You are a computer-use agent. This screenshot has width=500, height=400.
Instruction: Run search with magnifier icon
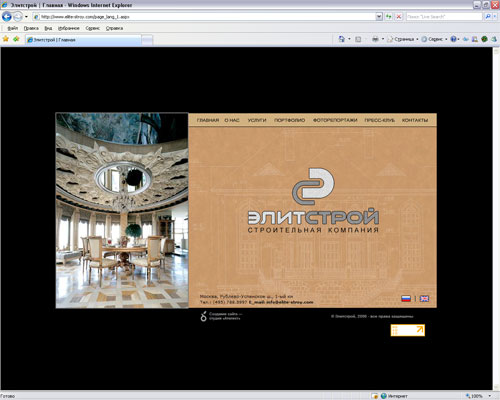[488, 16]
